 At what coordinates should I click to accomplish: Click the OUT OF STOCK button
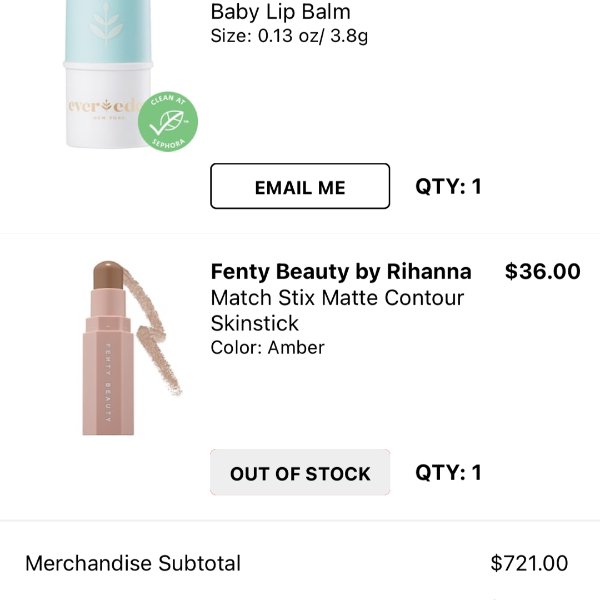click(300, 473)
